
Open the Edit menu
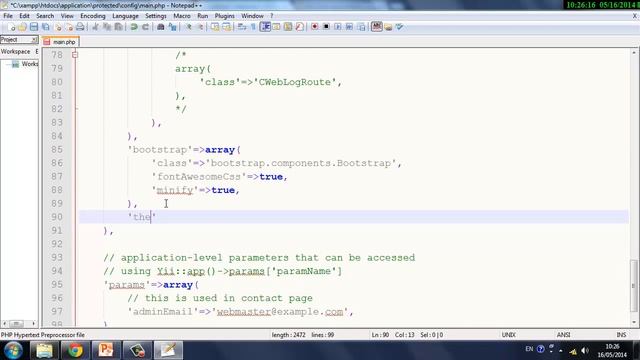(24, 16)
